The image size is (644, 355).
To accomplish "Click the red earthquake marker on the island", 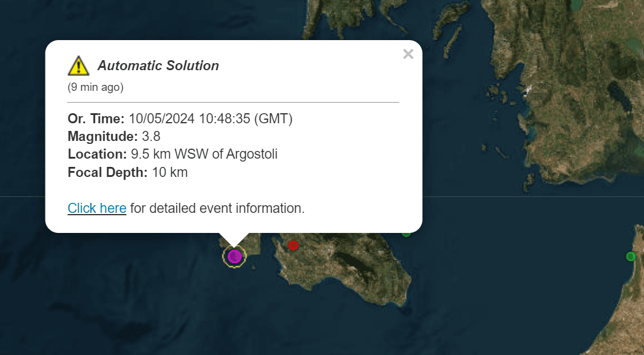I will click(293, 245).
